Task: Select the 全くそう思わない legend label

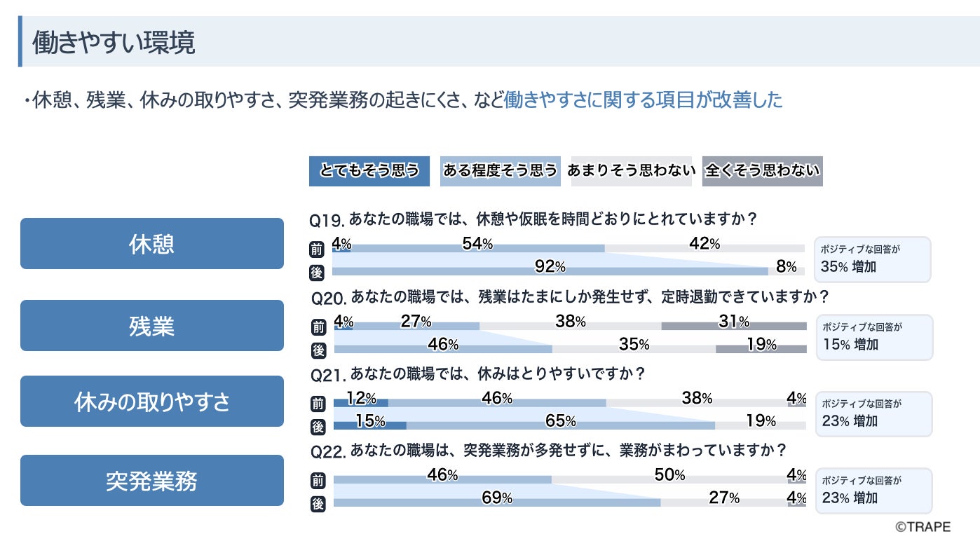Action: click(763, 170)
